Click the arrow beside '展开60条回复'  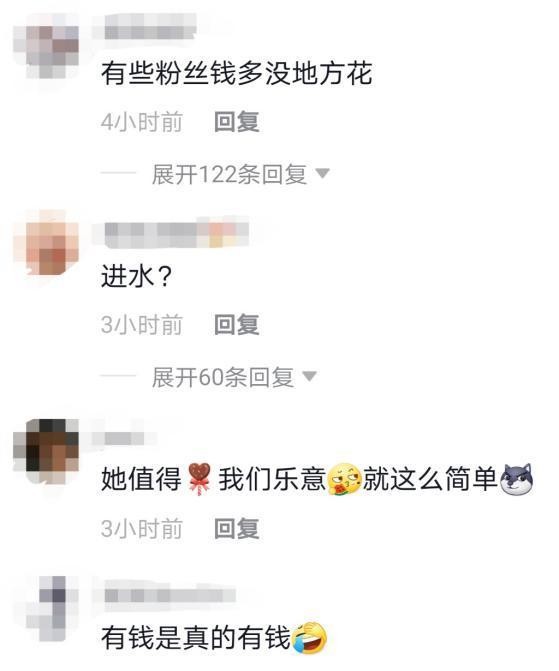309,376
